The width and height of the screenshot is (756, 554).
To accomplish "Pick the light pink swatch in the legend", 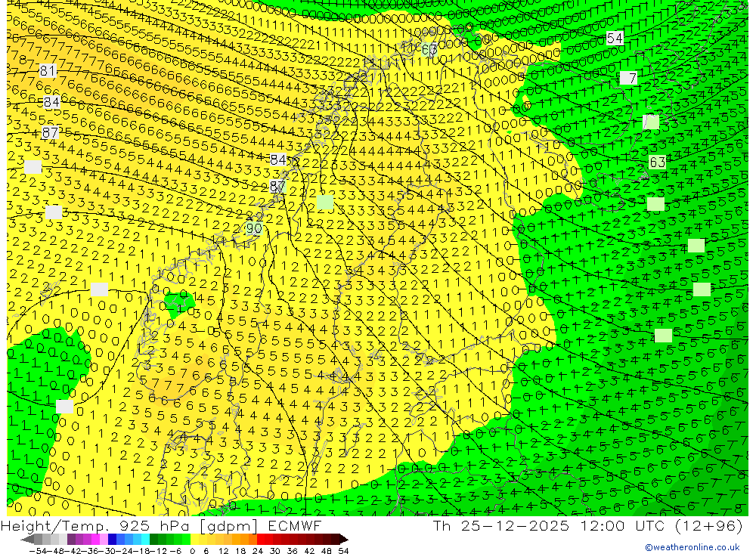I will coord(104,540).
